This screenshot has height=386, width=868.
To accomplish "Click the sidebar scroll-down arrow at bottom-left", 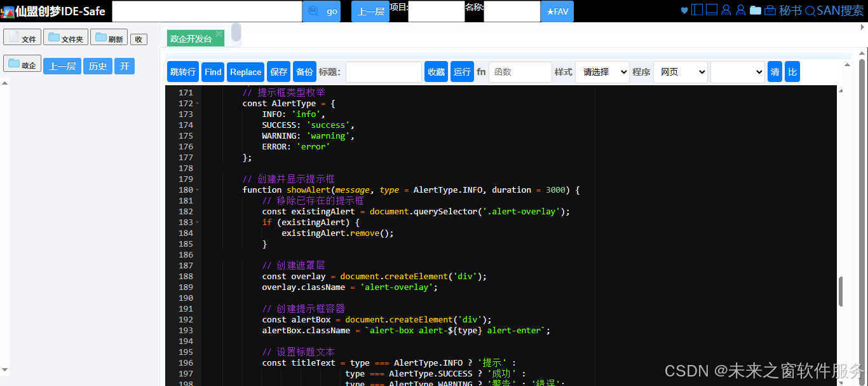I will (x=5, y=369).
